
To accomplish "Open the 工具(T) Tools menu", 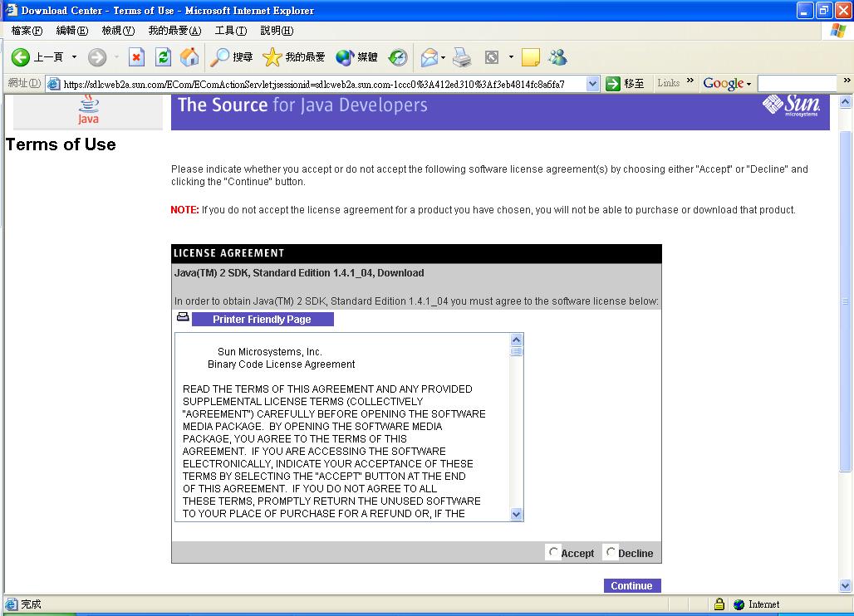I will [x=230, y=31].
